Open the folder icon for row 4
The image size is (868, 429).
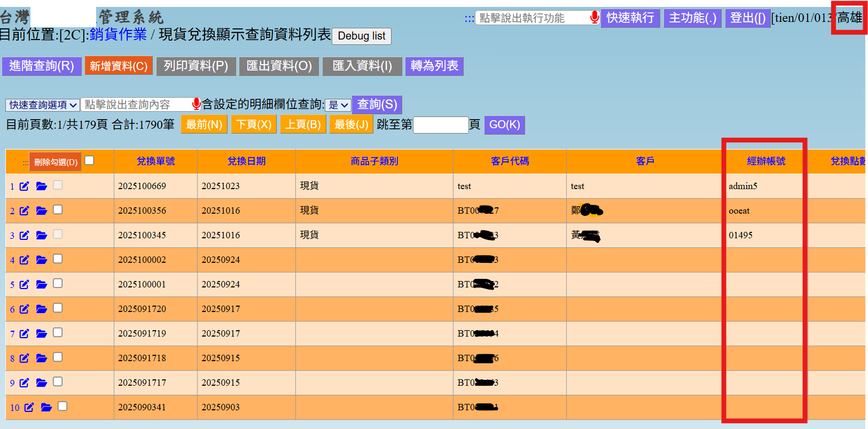[41, 260]
